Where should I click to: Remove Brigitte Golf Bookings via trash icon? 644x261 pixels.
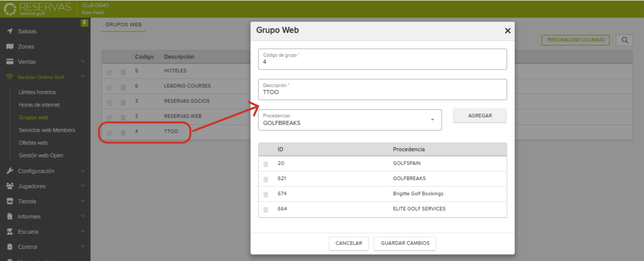(x=266, y=194)
